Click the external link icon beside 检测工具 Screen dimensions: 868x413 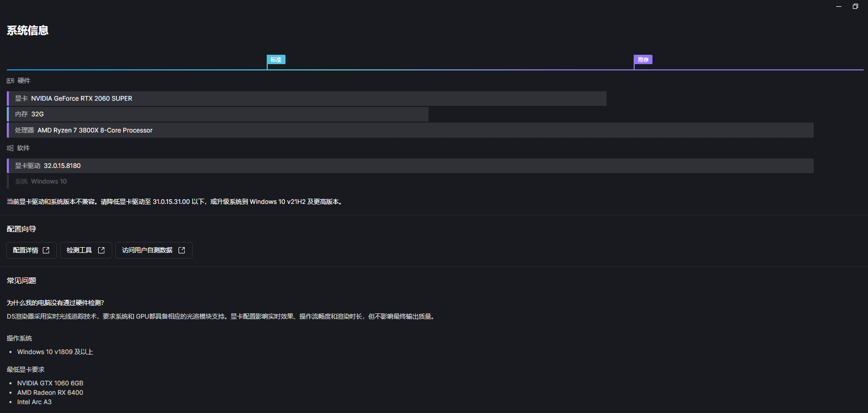[x=101, y=250]
